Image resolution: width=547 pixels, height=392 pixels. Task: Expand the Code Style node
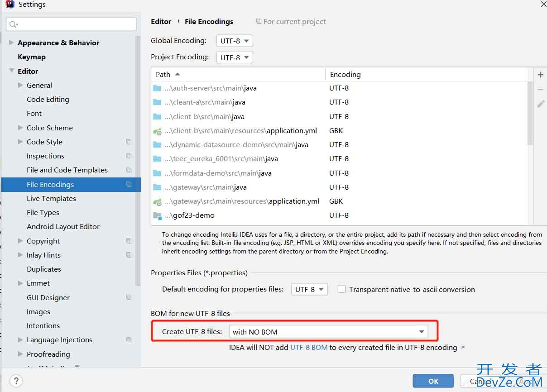pos(20,142)
